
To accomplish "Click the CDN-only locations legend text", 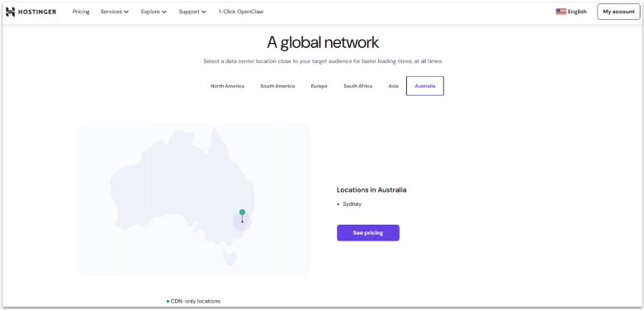I will pos(196,302).
